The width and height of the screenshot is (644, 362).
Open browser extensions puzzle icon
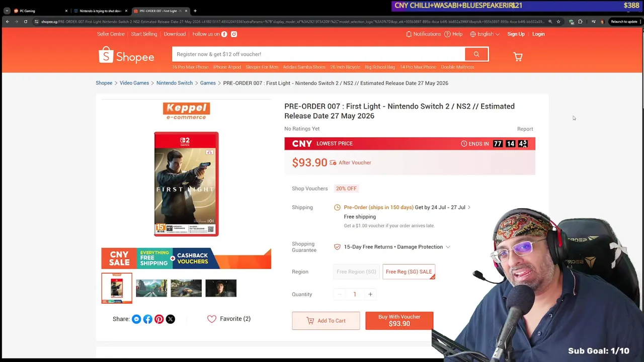click(580, 22)
